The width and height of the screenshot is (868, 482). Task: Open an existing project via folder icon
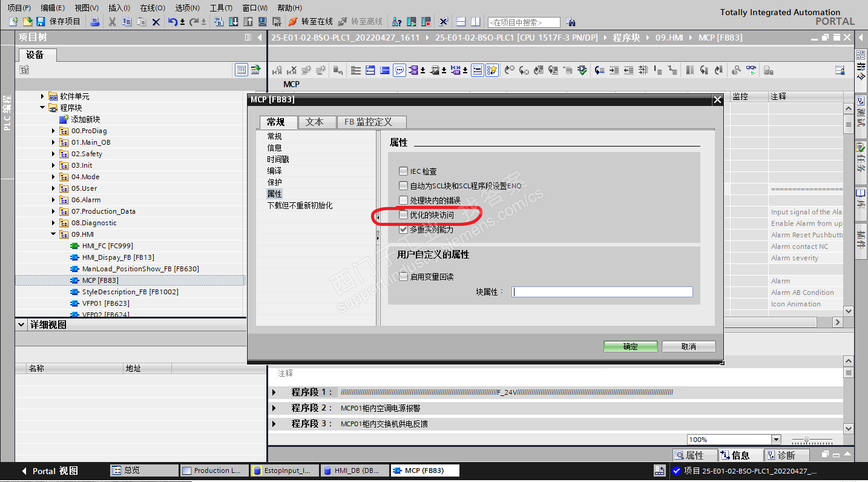(x=27, y=22)
